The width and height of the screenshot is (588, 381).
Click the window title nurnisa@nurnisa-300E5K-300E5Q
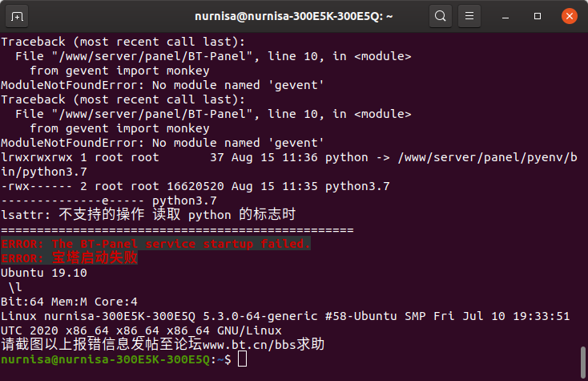tap(294, 17)
